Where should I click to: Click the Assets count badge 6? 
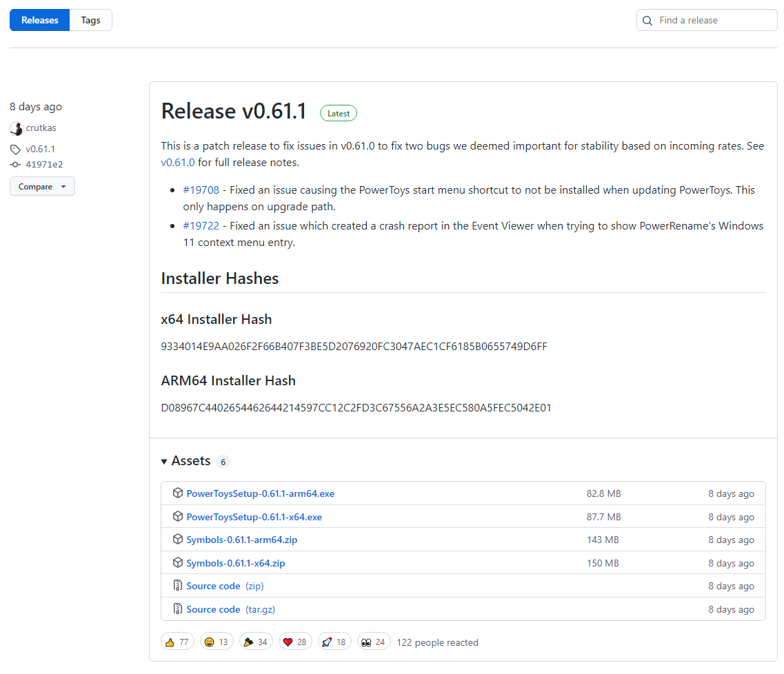223,462
